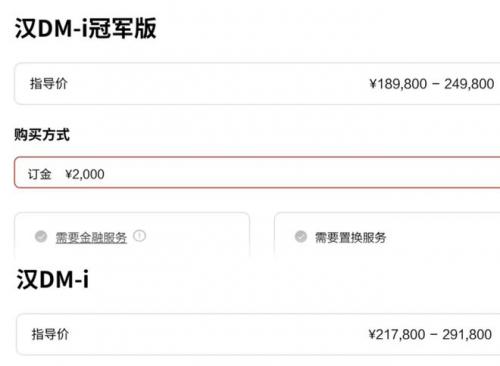Click the 汉DM-i 指导价 row below
Viewport: 500px width, 366px height.
(258, 334)
